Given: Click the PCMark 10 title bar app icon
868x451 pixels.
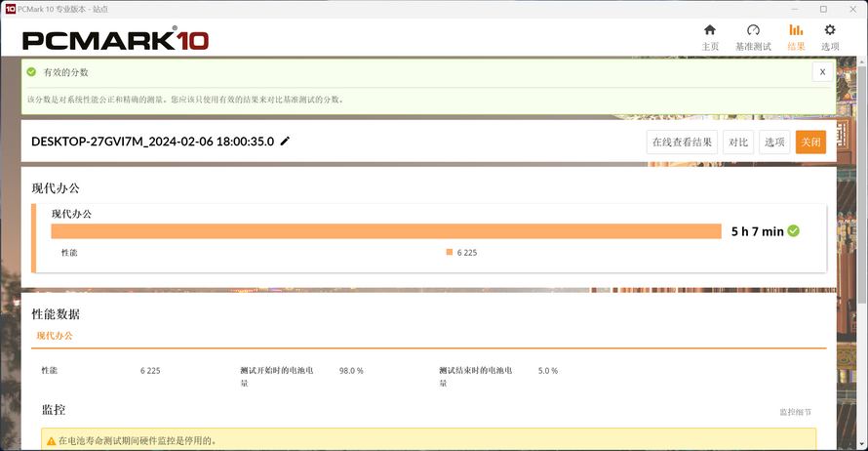Looking at the screenshot, I should (x=10, y=9).
